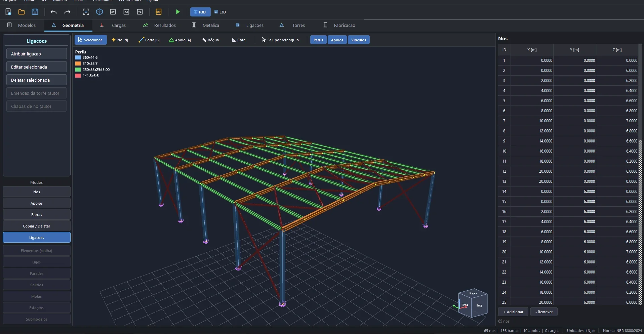The height and width of the screenshot is (334, 644).
Task: Click the Nos table vertical scrollbar
Action: click(640, 175)
